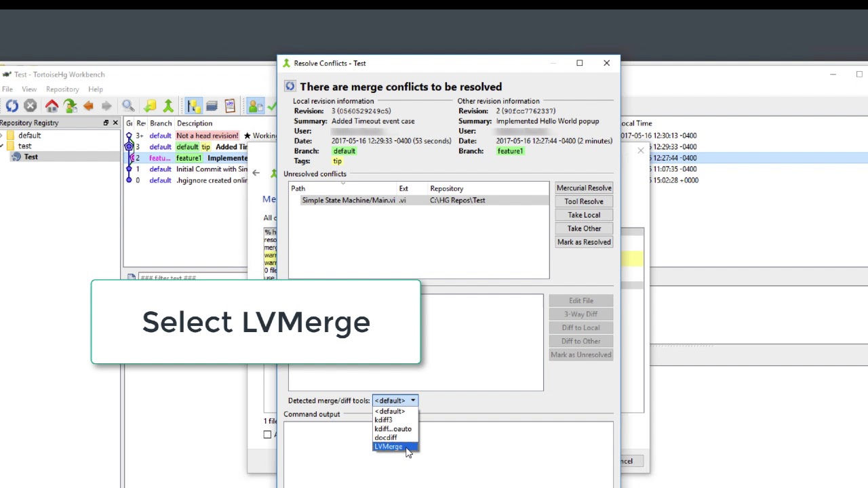Image resolution: width=868 pixels, height=488 pixels.
Task: Click inside the Command output text area
Action: [x=448, y=454]
